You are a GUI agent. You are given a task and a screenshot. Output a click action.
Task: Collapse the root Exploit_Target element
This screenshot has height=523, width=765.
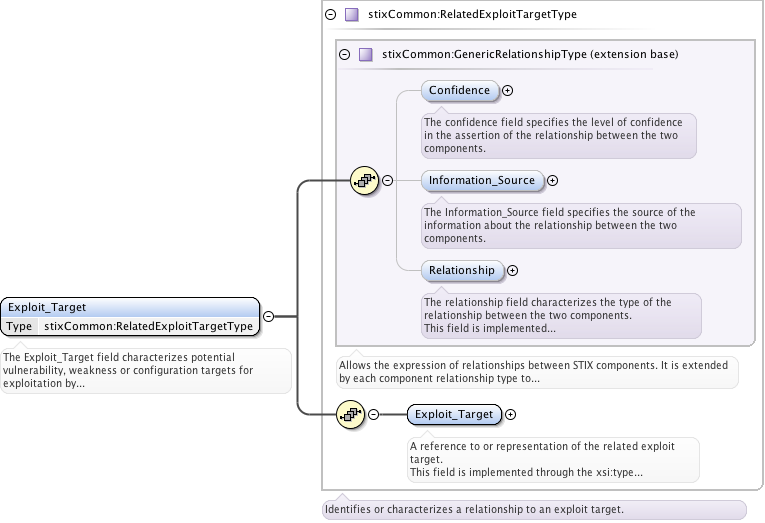pyautogui.click(x=268, y=317)
